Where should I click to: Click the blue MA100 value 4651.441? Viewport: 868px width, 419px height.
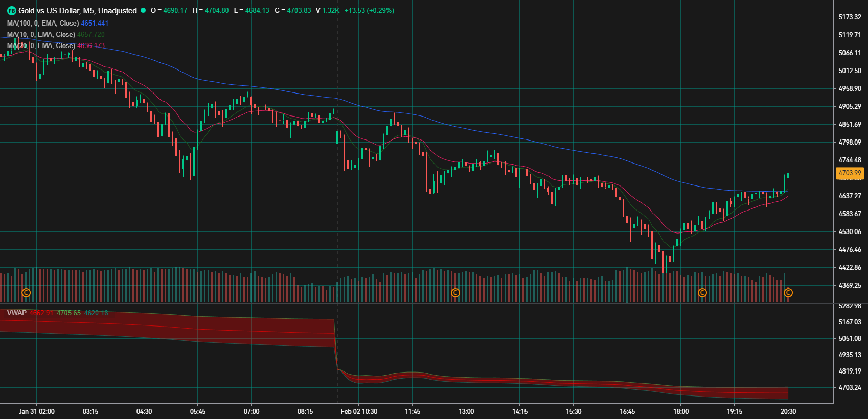pos(95,23)
